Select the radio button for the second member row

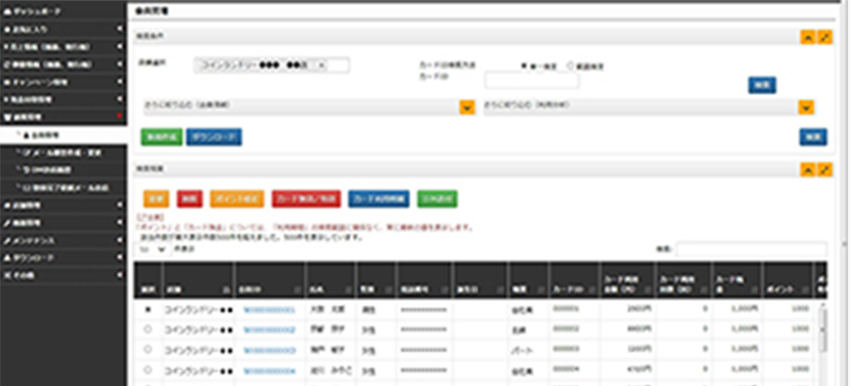click(147, 329)
